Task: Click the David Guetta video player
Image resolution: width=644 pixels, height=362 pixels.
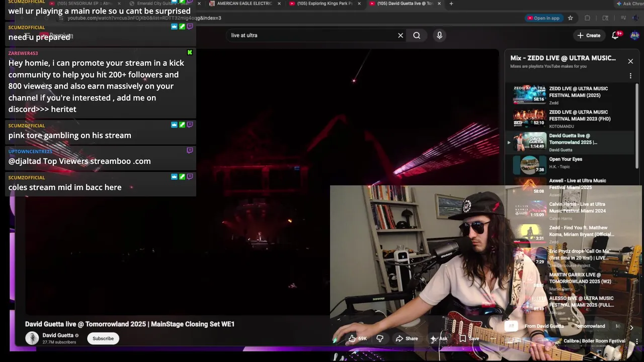Action: point(262,181)
